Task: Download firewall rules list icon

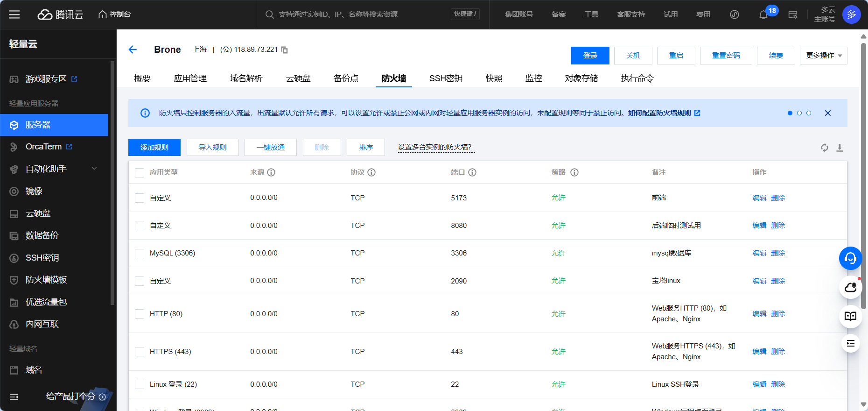Action: 840,148
